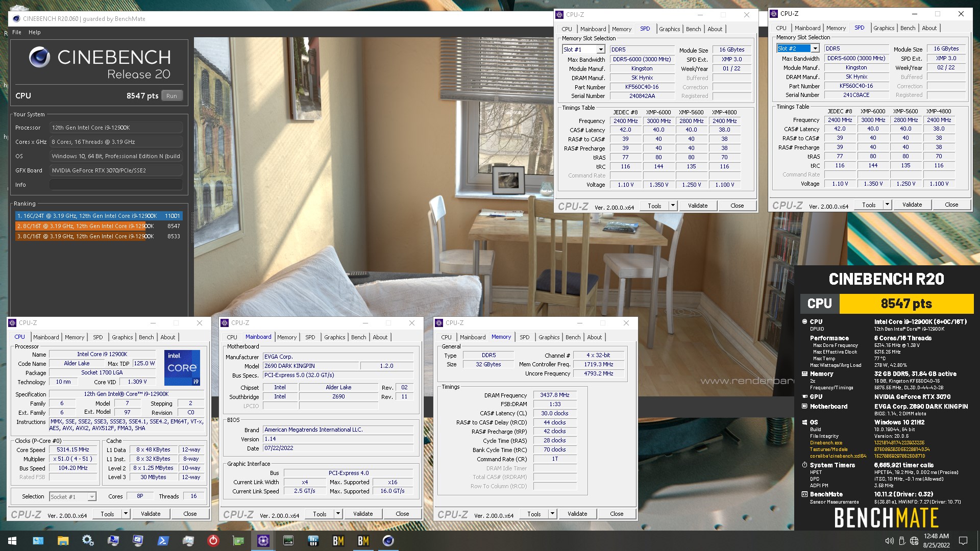The width and height of the screenshot is (980, 551).
Task: Open the green graphics card taskbar icon
Action: point(238,541)
